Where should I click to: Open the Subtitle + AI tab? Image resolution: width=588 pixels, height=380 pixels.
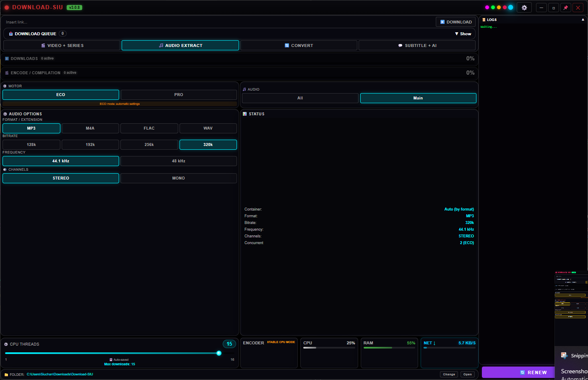click(417, 45)
